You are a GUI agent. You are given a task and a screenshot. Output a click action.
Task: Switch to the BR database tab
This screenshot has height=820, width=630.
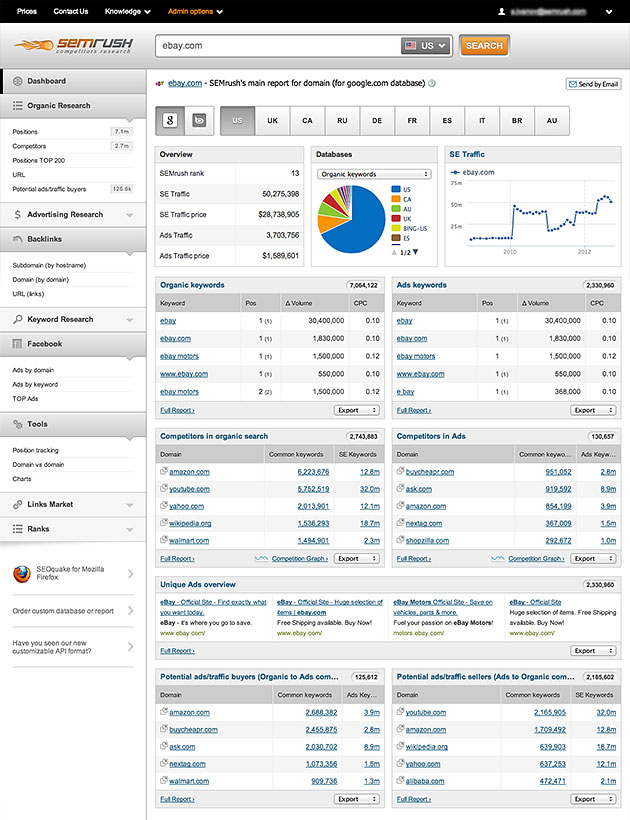click(517, 121)
